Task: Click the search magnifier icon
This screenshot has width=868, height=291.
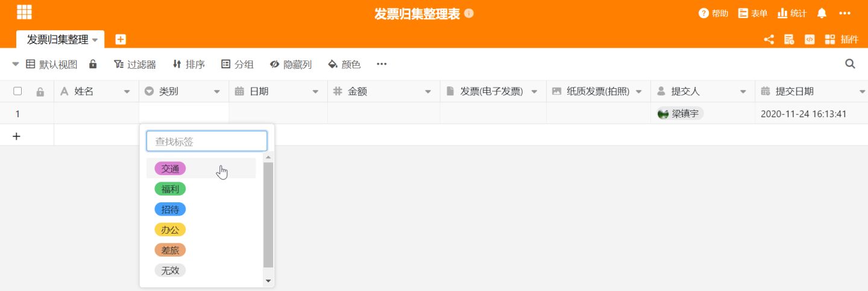Action: click(850, 64)
